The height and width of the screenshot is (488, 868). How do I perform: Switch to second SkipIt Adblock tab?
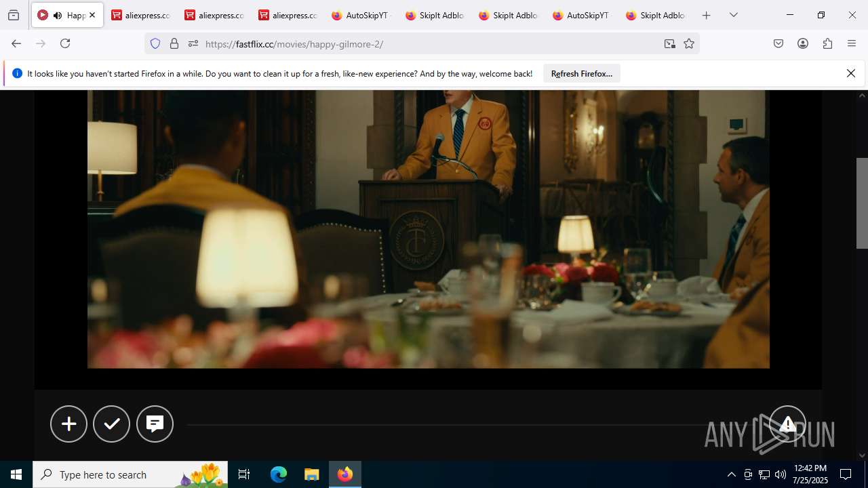coord(508,15)
